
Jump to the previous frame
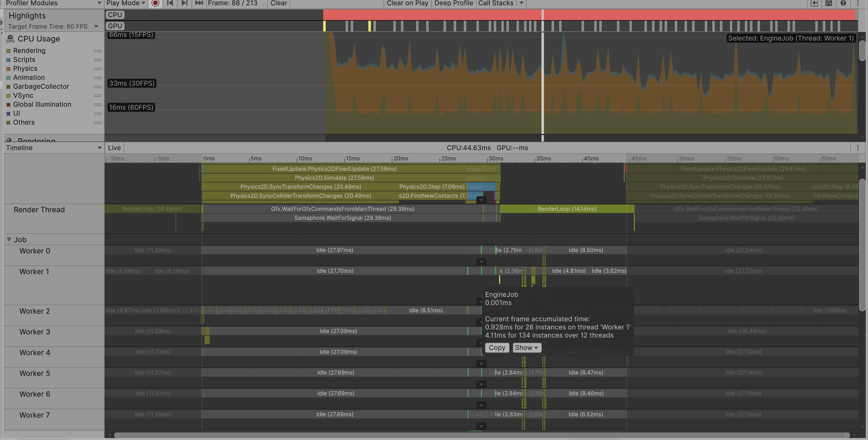(170, 3)
